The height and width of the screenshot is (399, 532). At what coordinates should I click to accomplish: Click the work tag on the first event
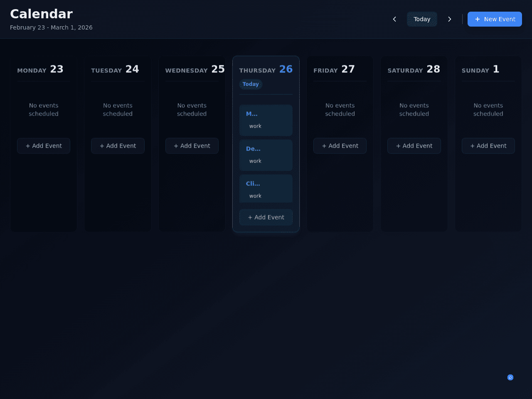coord(255,126)
